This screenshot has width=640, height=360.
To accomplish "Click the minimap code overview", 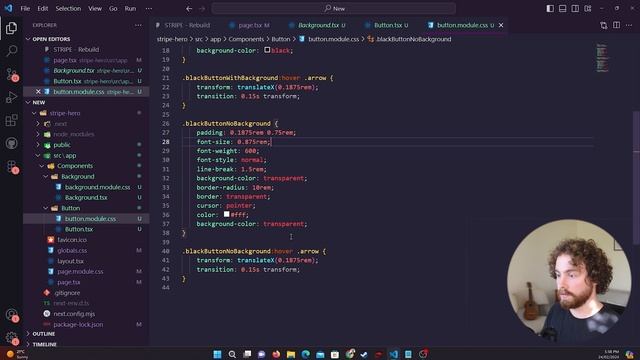I will [602, 58].
